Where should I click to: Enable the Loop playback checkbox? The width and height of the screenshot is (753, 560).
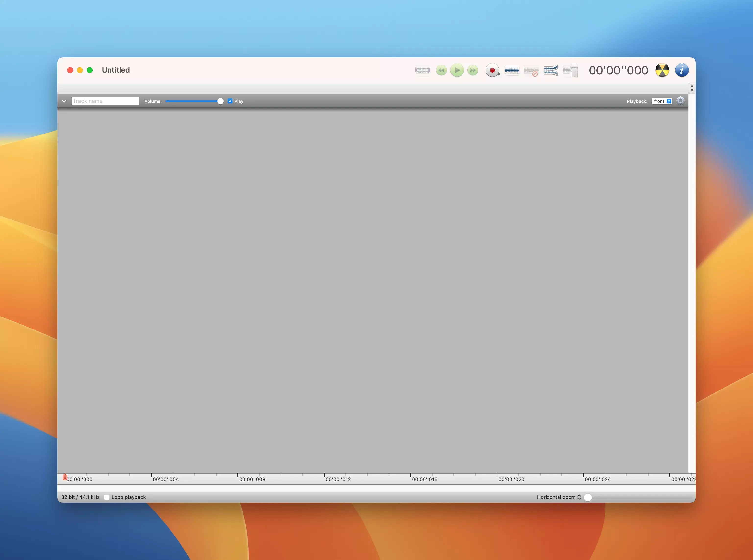(107, 497)
